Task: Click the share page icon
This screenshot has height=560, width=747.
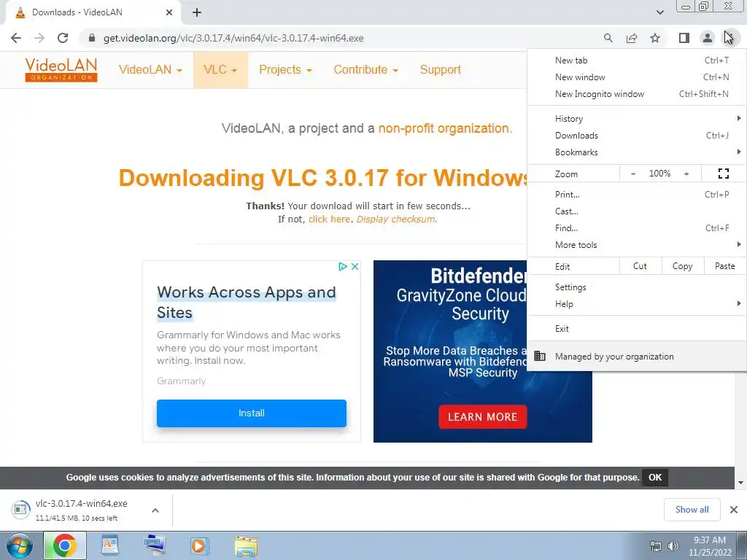Action: pyautogui.click(x=632, y=38)
